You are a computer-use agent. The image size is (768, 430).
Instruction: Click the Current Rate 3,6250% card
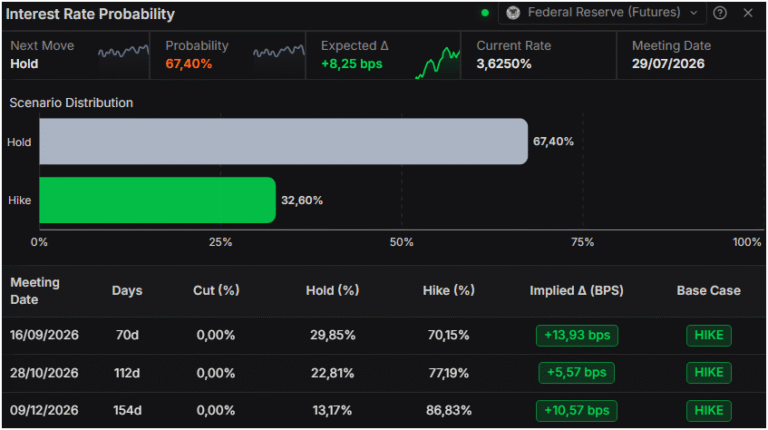click(538, 55)
